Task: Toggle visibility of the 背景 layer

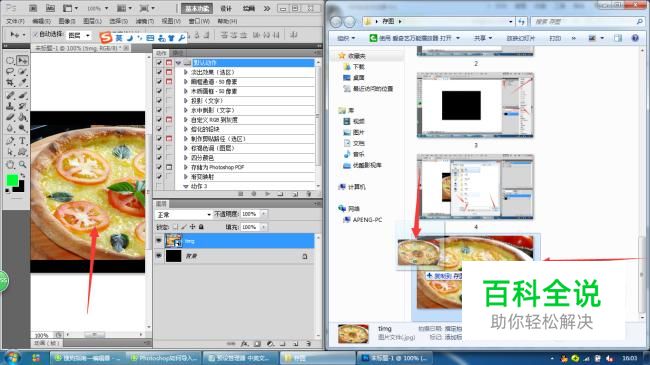Action: click(159, 256)
